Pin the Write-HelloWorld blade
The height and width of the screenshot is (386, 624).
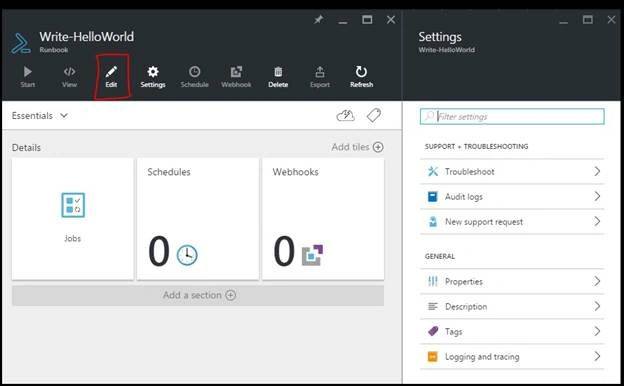tap(318, 19)
